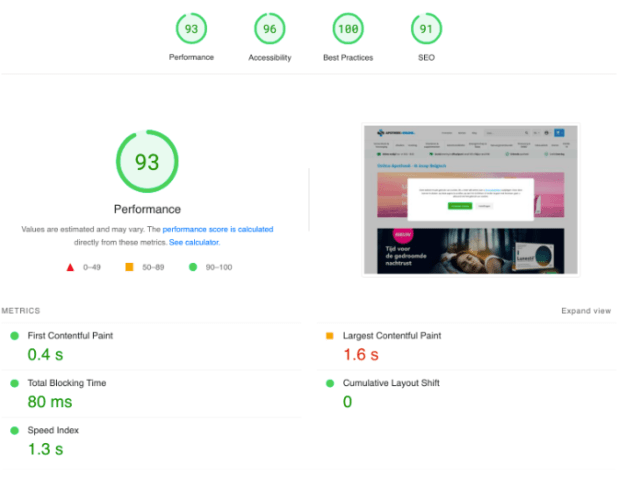Click the large 93 Performance gauge

coord(147,162)
